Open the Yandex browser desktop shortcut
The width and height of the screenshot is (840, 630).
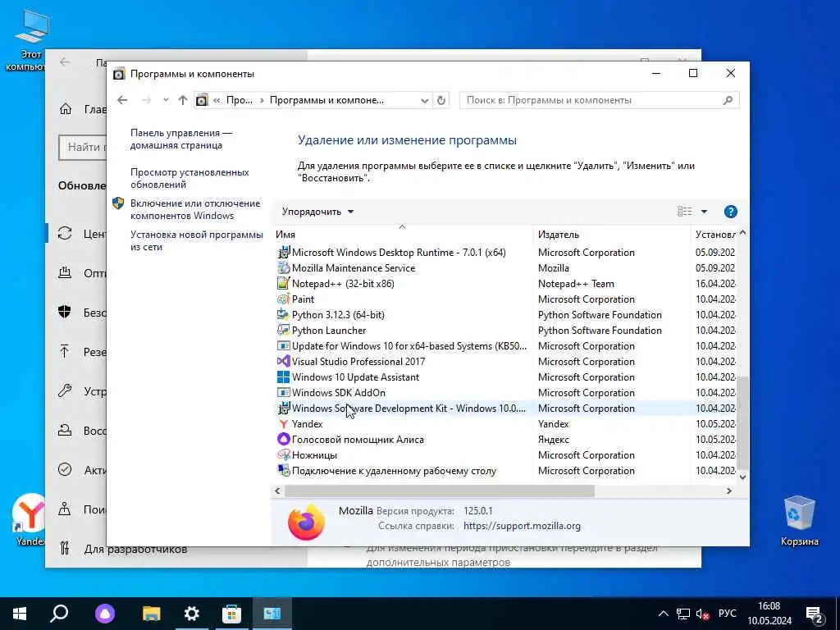point(31,518)
